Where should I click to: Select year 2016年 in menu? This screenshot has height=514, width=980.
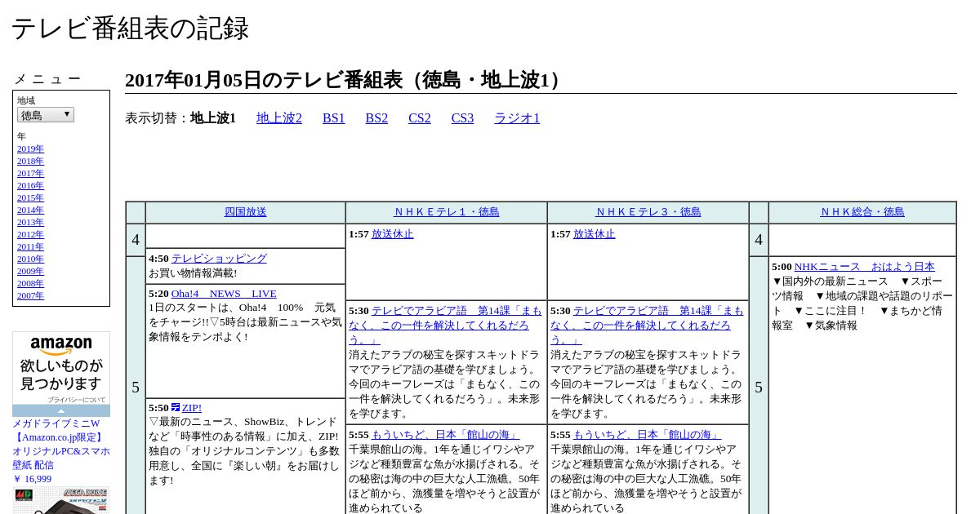[30, 185]
